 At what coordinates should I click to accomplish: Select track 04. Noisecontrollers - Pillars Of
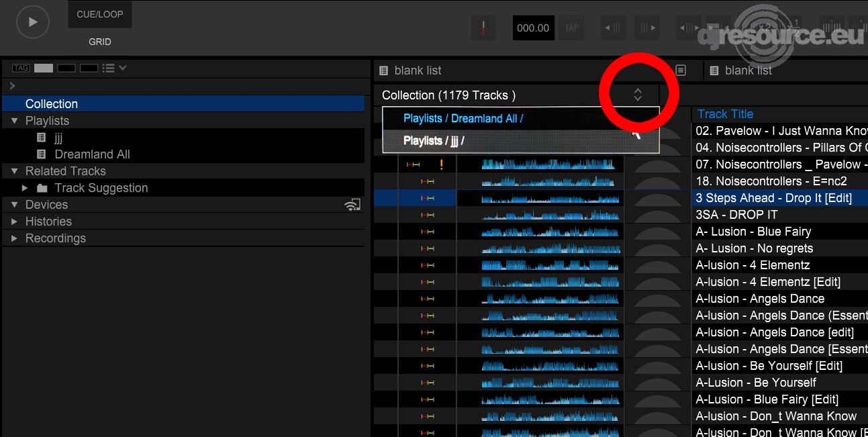click(x=781, y=148)
